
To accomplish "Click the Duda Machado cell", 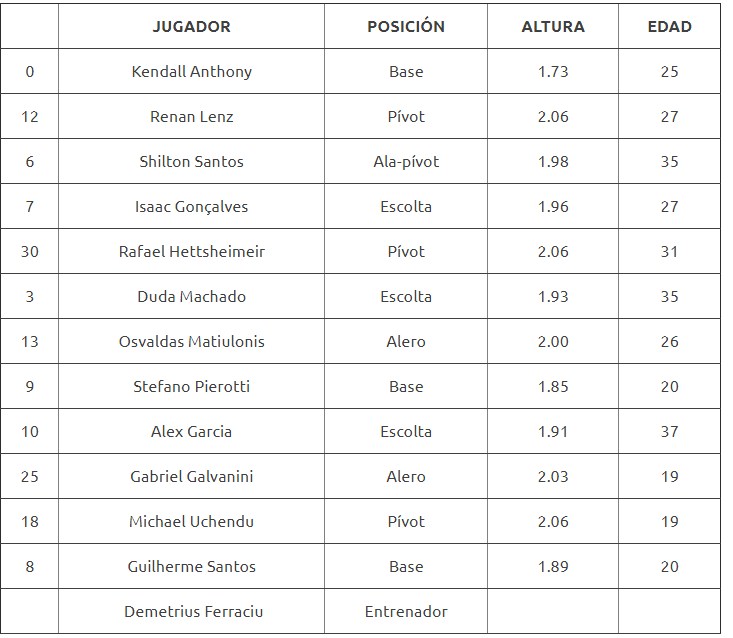I will [192, 297].
